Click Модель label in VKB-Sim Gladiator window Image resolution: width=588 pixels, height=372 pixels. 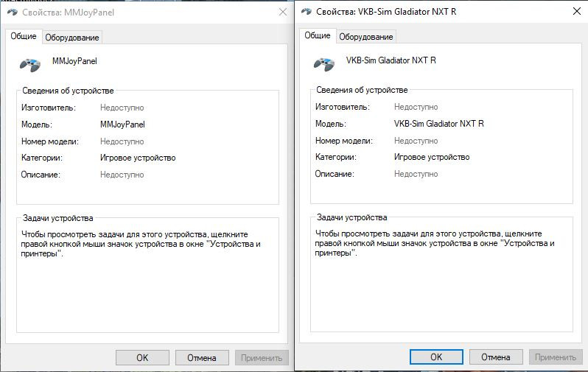pyautogui.click(x=331, y=124)
